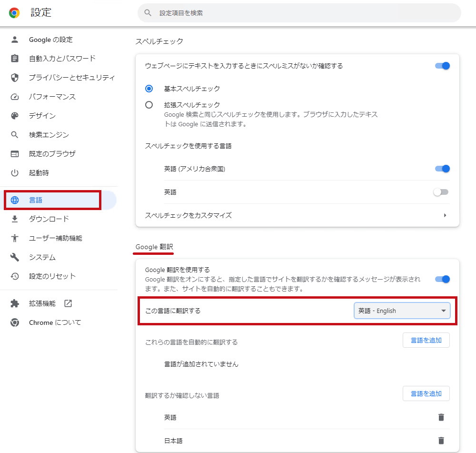Toggle spell check for 英語 (アメリカ合衆国)

pos(442,169)
